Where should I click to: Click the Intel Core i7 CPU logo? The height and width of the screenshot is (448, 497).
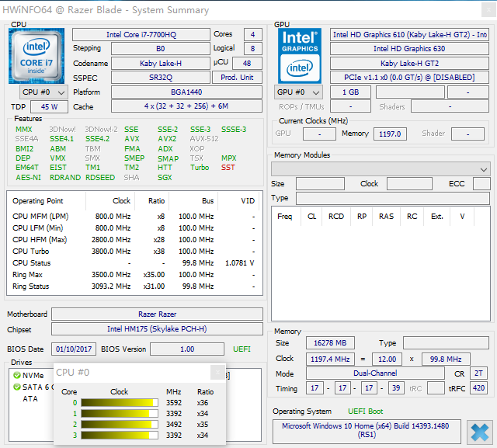tap(37, 55)
